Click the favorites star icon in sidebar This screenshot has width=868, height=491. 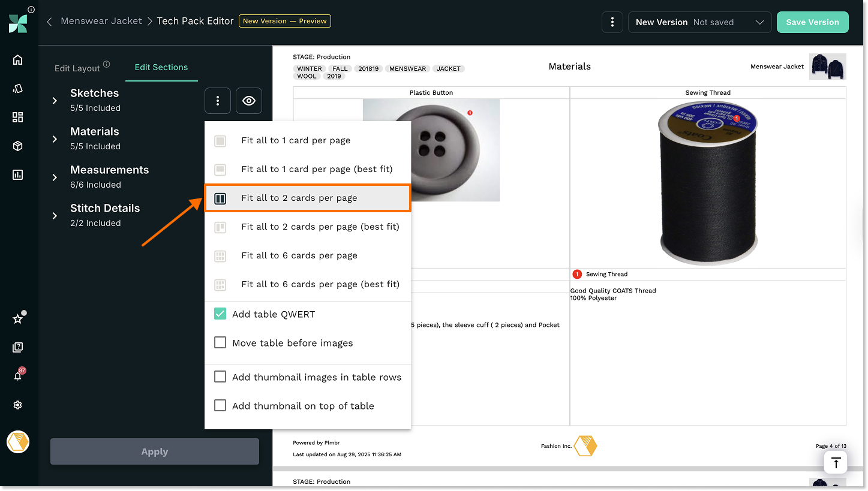pyautogui.click(x=17, y=319)
